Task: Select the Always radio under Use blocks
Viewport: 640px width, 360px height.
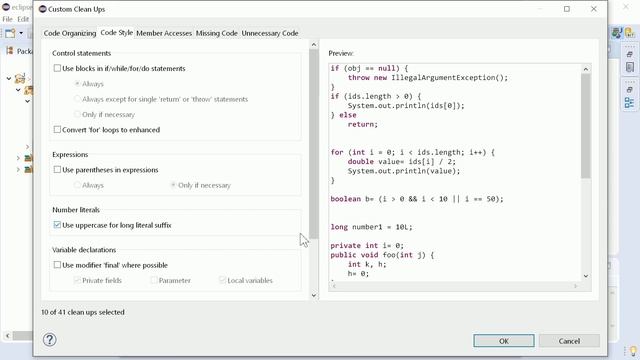Action: 77,84
